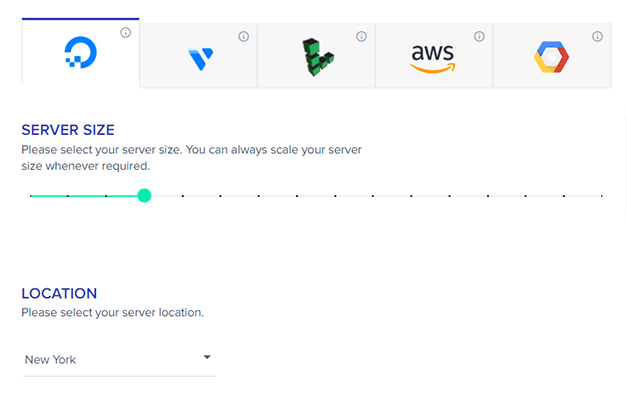The width and height of the screenshot is (627, 400).
Task: Click the SERVER SIZE heading
Action: (68, 130)
